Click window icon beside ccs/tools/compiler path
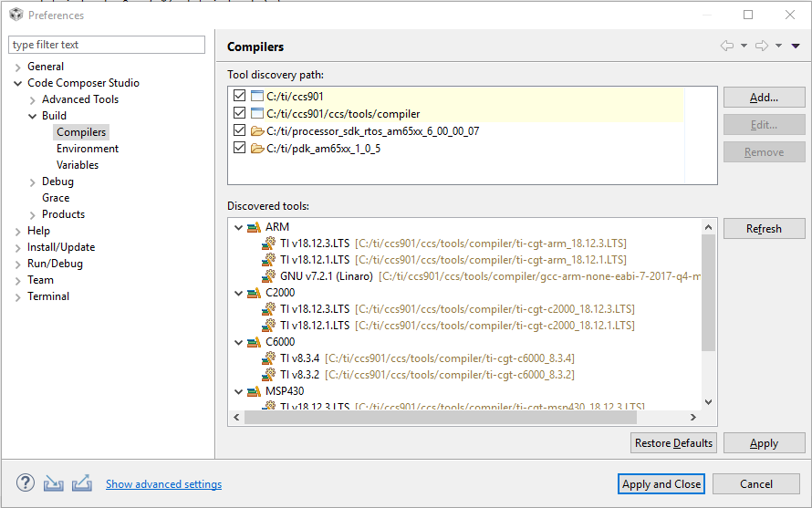 point(257,113)
